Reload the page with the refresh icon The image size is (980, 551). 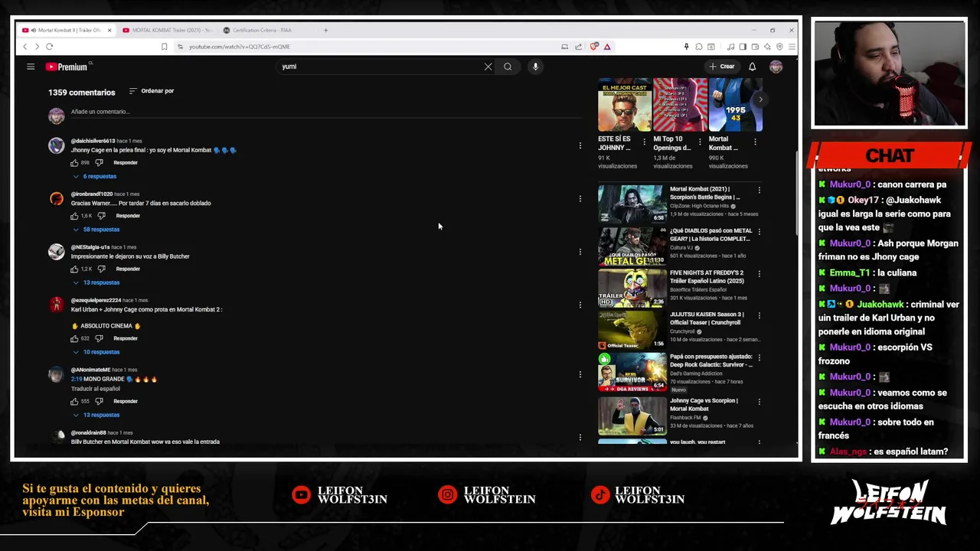tap(49, 47)
